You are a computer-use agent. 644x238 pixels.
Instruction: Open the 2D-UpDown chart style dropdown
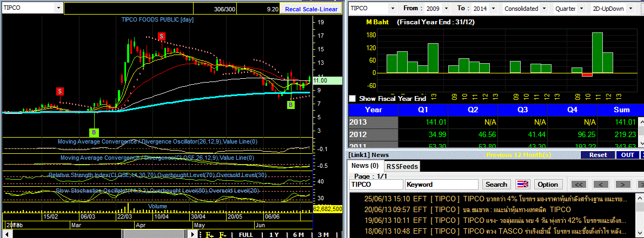pyautogui.click(x=630, y=8)
